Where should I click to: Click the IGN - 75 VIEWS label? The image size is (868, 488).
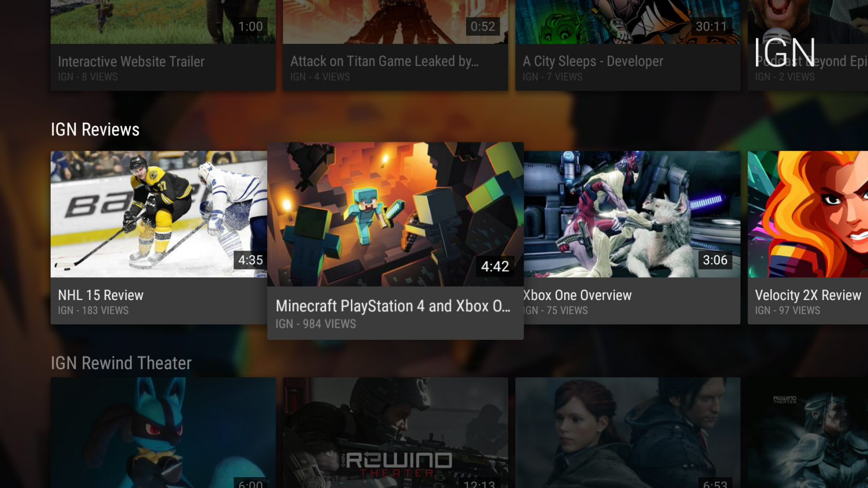tap(556, 310)
